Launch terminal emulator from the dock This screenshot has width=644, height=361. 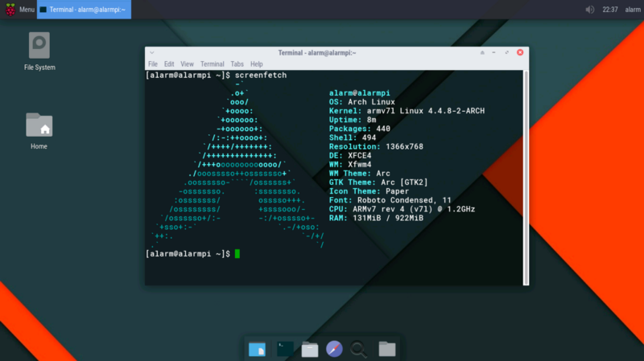tap(284, 348)
